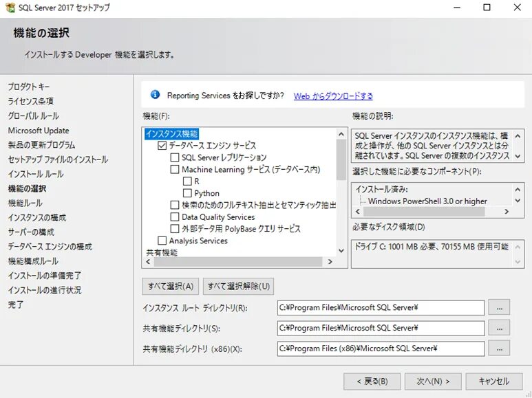Enable 外部データ用 PolyBase クエリ サービス

coord(174,229)
